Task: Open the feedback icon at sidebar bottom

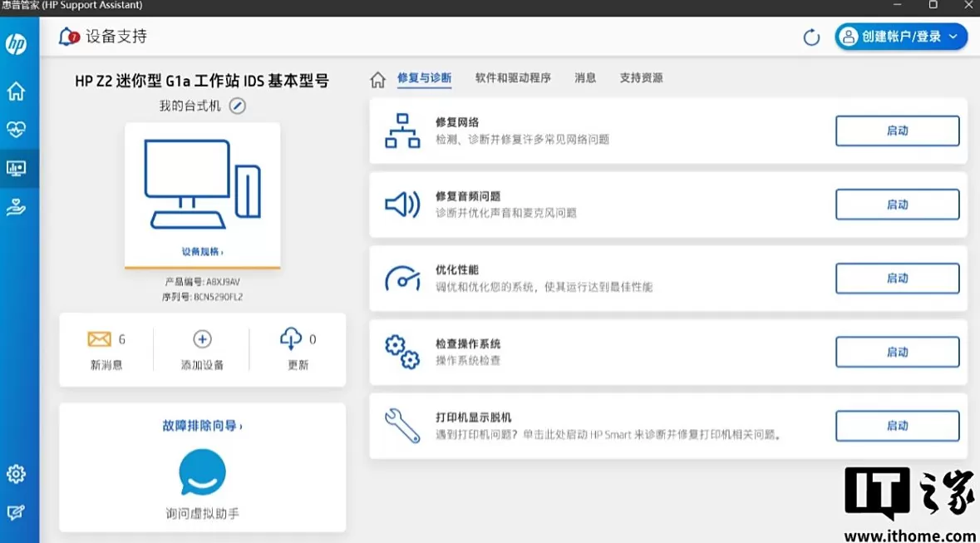Action: [x=16, y=513]
